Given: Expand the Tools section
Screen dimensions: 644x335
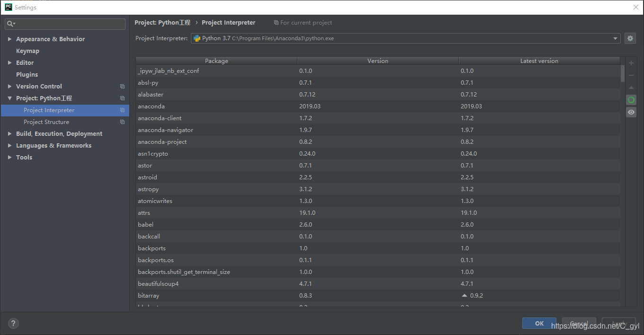Looking at the screenshot, I should click(9, 158).
